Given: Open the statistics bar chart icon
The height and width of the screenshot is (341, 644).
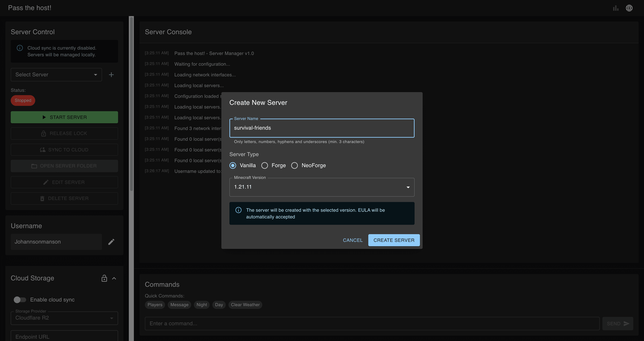Looking at the screenshot, I should pos(616,8).
